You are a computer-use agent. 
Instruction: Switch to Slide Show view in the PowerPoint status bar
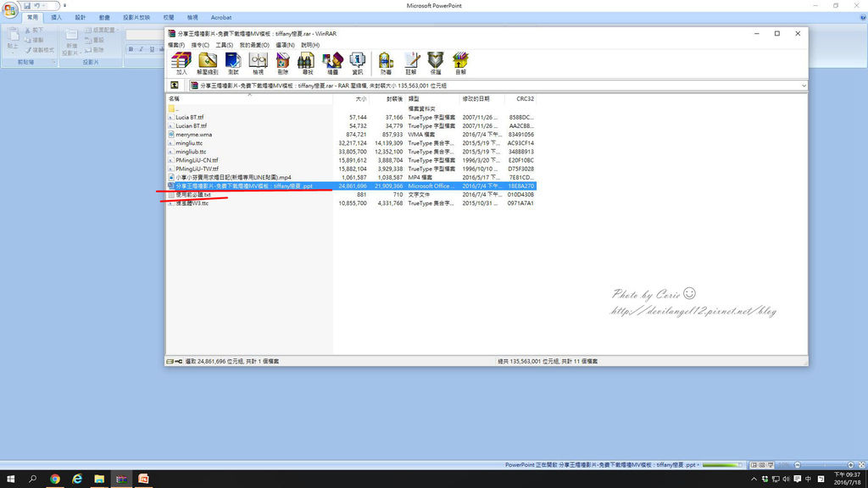pos(770,465)
